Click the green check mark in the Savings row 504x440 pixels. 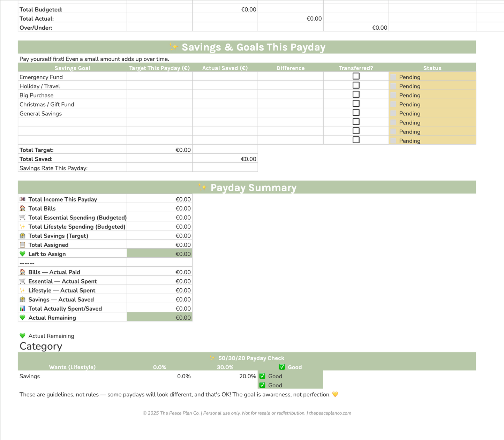point(263,376)
